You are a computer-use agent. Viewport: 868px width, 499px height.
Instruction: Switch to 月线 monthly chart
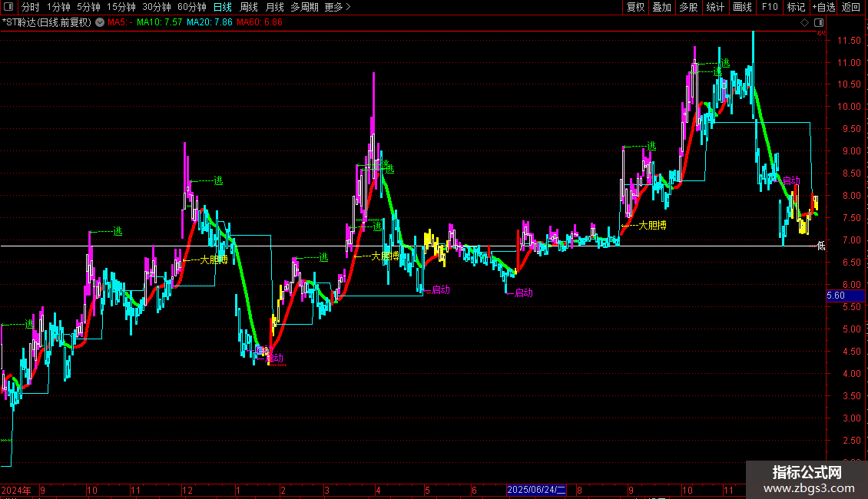point(274,7)
